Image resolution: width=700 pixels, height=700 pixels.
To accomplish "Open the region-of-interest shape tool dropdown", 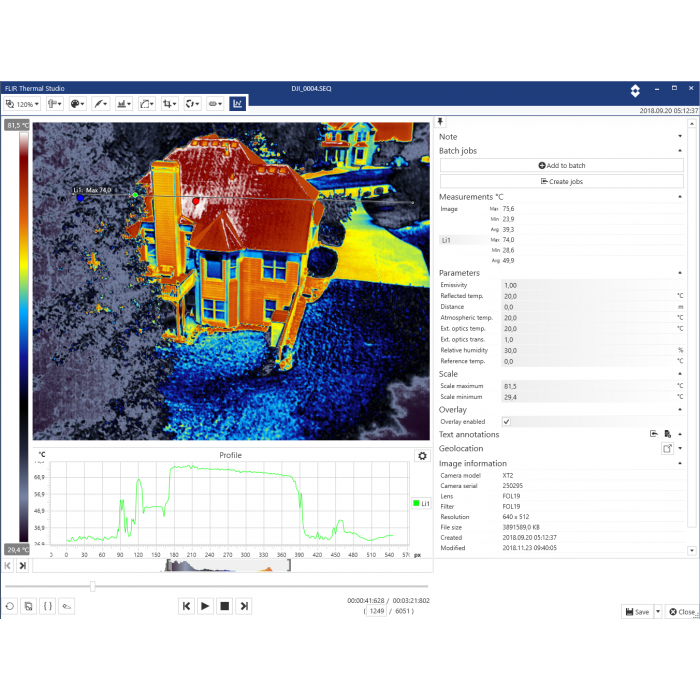I will pos(147,104).
